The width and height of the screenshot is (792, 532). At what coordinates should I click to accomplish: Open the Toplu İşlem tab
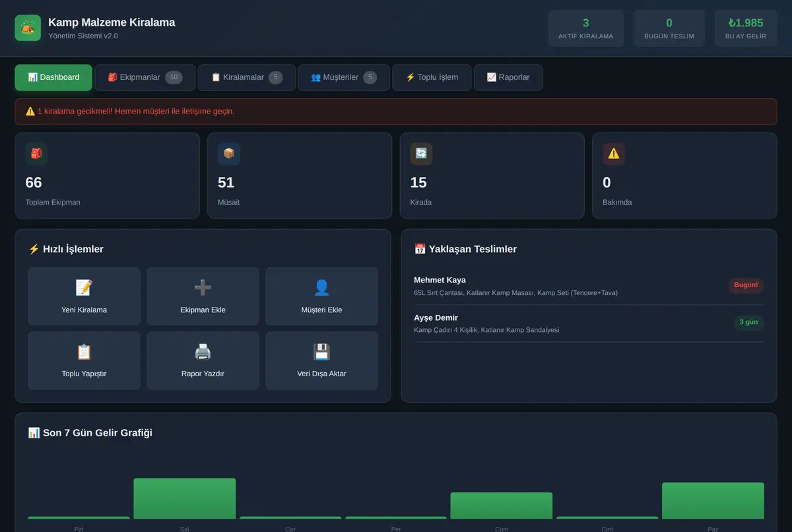coord(432,77)
